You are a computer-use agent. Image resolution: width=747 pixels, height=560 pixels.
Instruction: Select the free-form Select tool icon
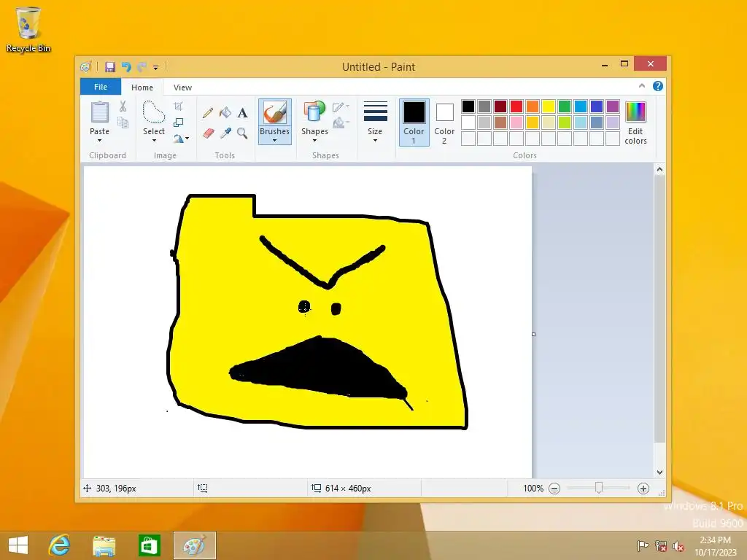(x=154, y=112)
